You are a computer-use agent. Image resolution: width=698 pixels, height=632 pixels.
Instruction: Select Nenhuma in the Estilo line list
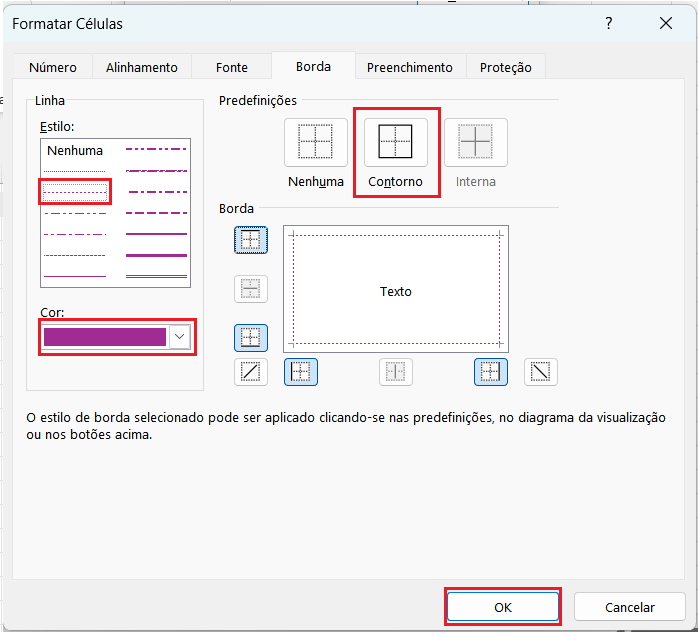75,151
